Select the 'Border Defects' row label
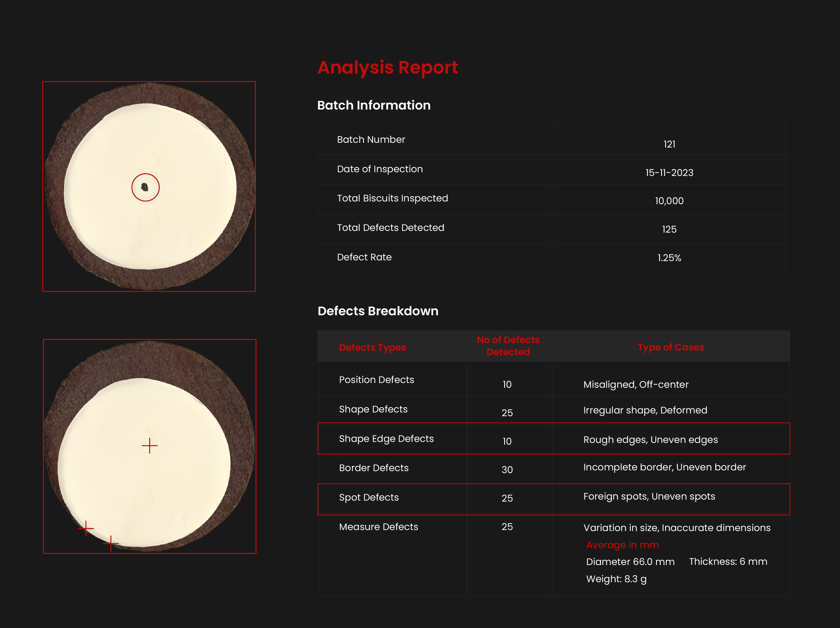This screenshot has height=628, width=840. point(374,468)
